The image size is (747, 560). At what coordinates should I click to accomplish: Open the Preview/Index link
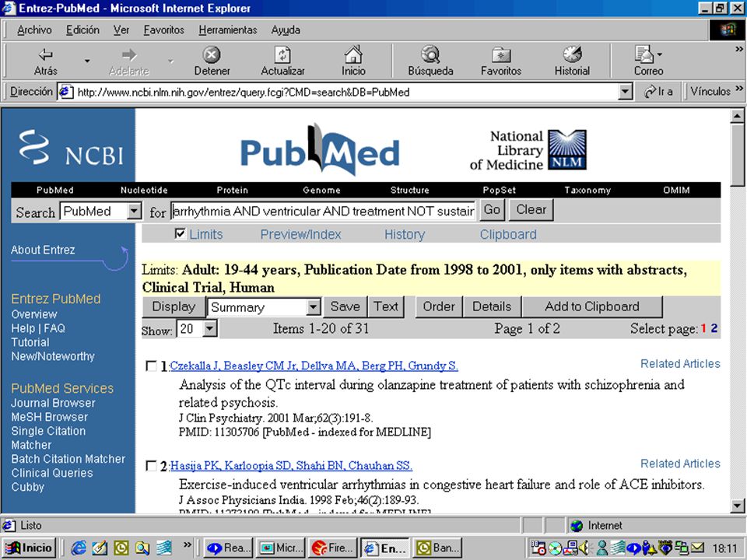[x=300, y=234]
